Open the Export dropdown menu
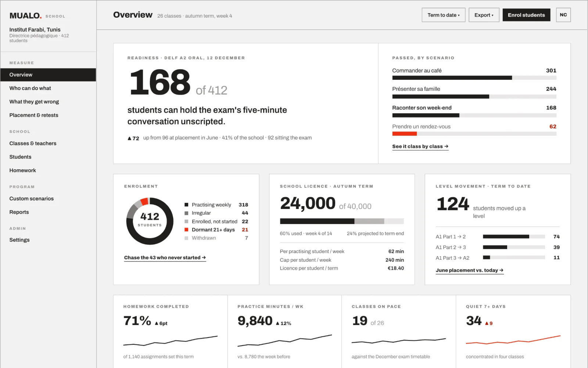Viewport: 588px width, 368px height. point(484,15)
